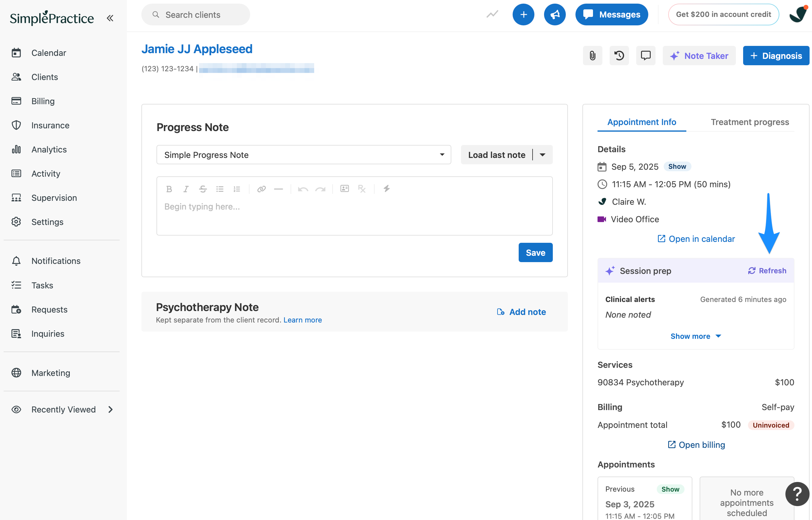The height and width of the screenshot is (520, 812).
Task: Open the Note Taker sparkle feature
Action: [699, 55]
